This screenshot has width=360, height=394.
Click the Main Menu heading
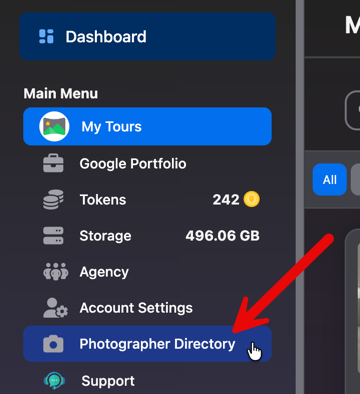[61, 93]
